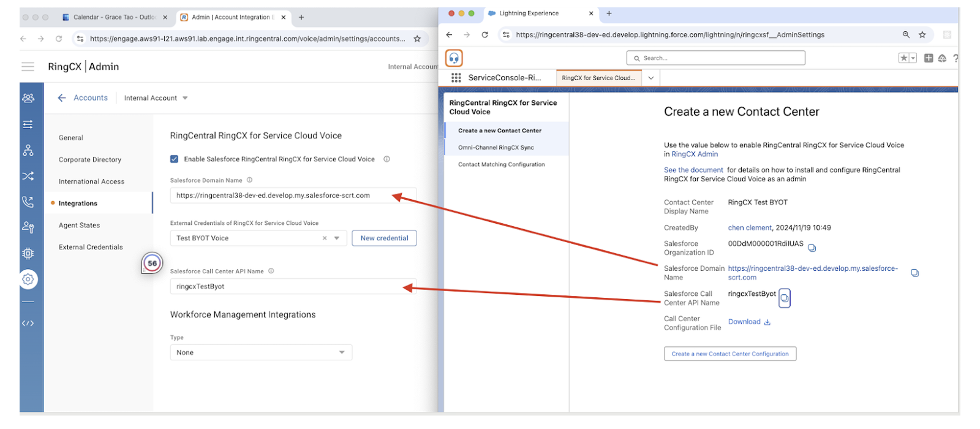
Task: Copy the Salesforce Organization ID
Action: (x=812, y=248)
